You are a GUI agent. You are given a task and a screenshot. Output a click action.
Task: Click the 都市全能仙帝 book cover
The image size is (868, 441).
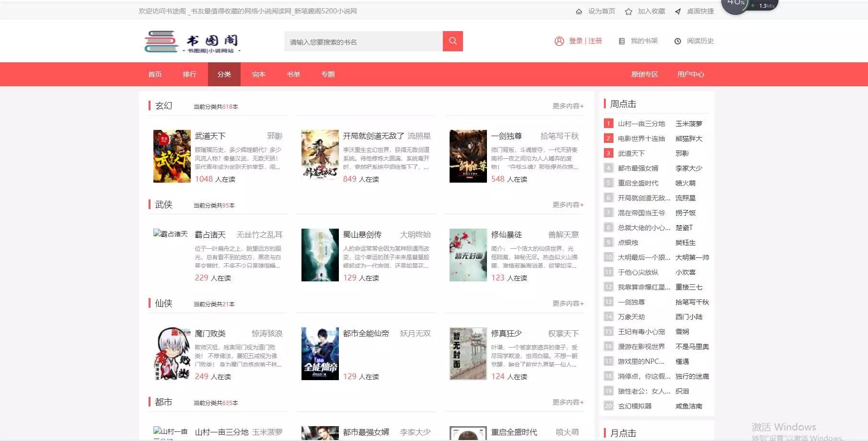click(320, 354)
